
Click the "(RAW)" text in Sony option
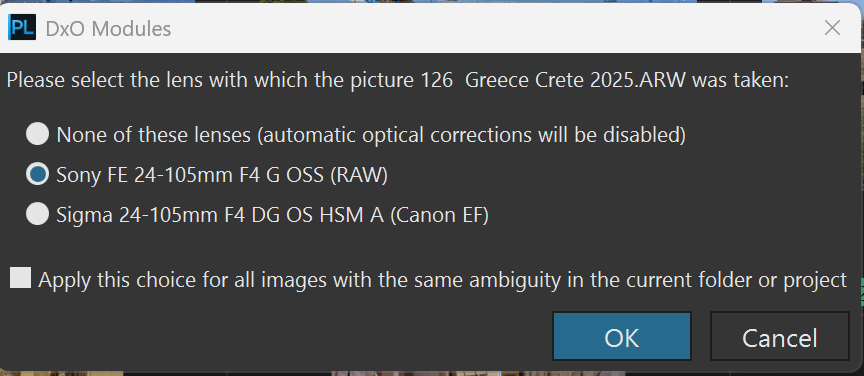click(x=359, y=175)
